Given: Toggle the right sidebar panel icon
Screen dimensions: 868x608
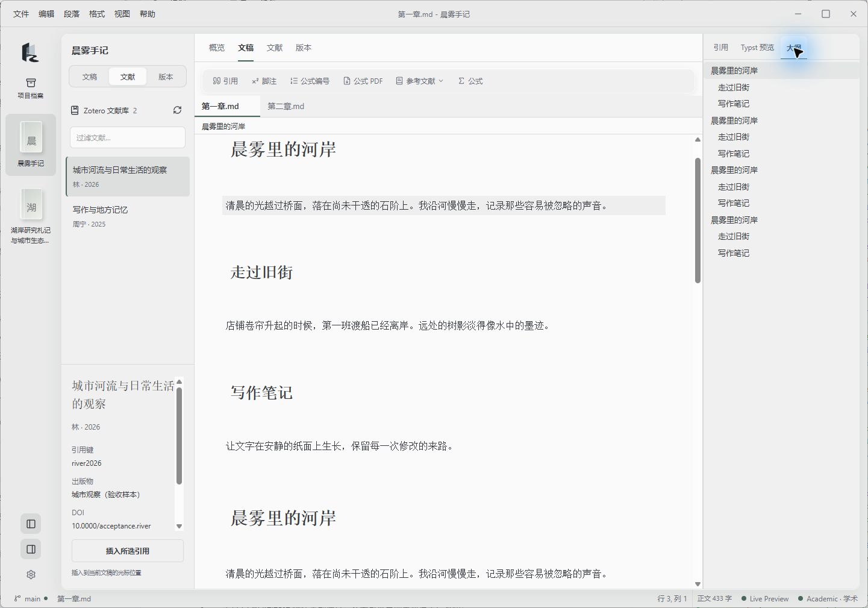Looking at the screenshot, I should (31, 549).
